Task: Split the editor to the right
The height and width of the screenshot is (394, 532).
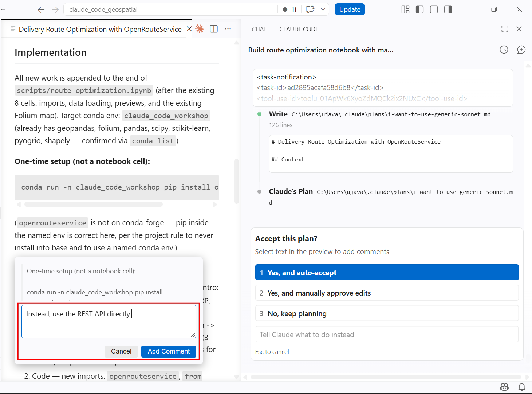Action: pyautogui.click(x=214, y=29)
